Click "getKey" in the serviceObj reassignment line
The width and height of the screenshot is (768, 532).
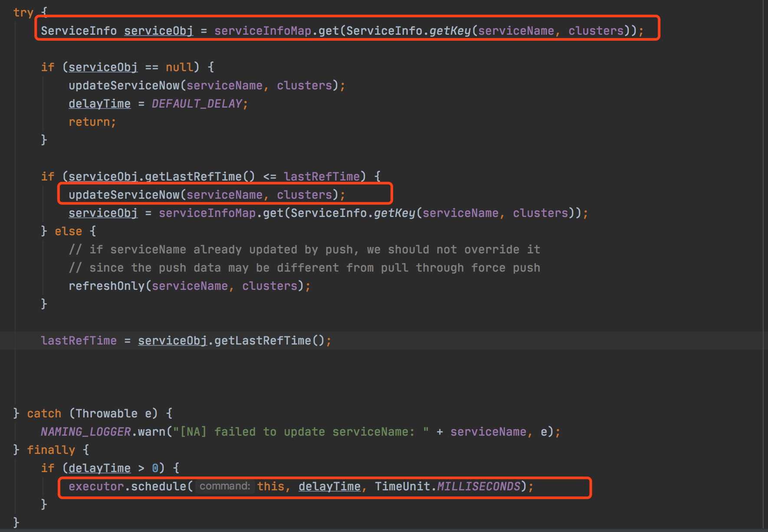click(394, 213)
